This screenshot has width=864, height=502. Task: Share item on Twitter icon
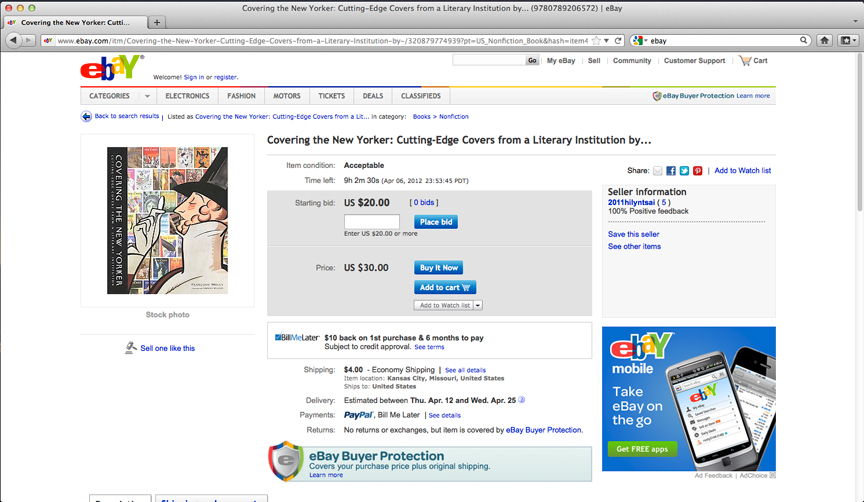pos(684,171)
